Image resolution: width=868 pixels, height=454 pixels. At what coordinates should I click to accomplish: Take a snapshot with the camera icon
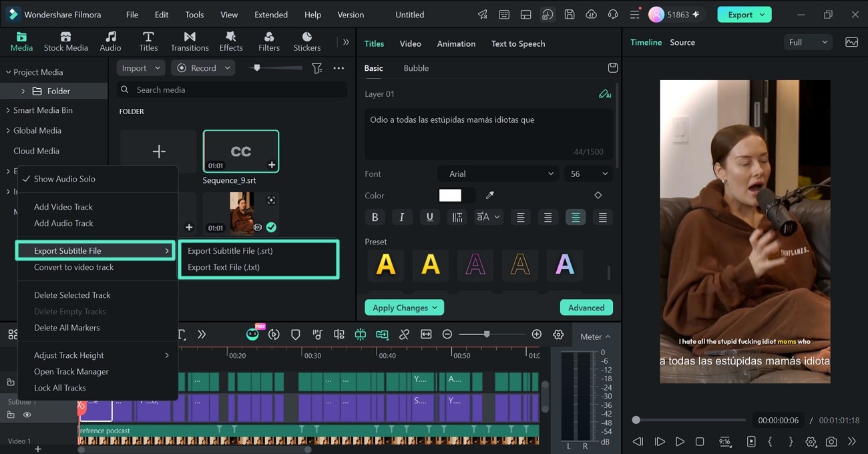[831, 441]
